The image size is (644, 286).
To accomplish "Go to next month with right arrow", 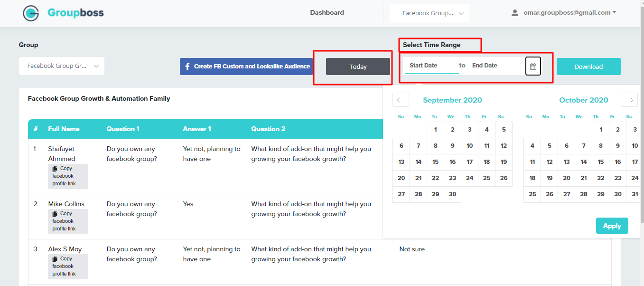I will tap(629, 100).
